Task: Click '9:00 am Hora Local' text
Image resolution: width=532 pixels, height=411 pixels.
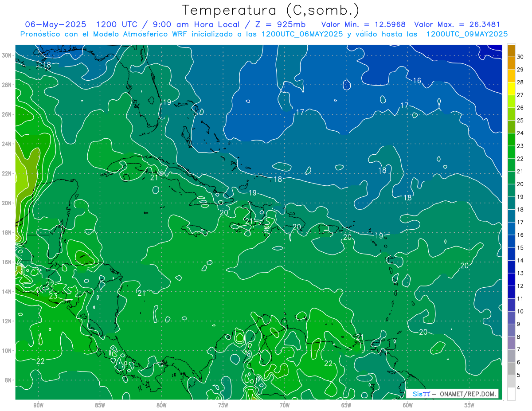Action: coord(197,24)
